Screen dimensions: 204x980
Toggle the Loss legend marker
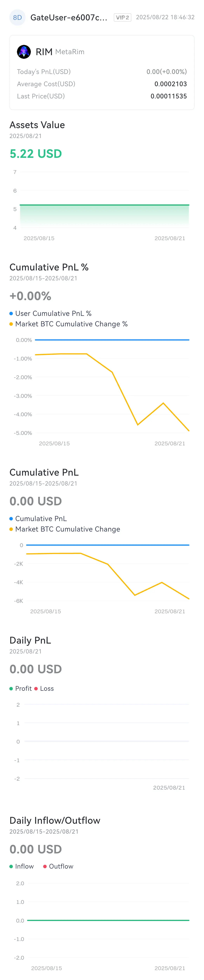[36, 689]
